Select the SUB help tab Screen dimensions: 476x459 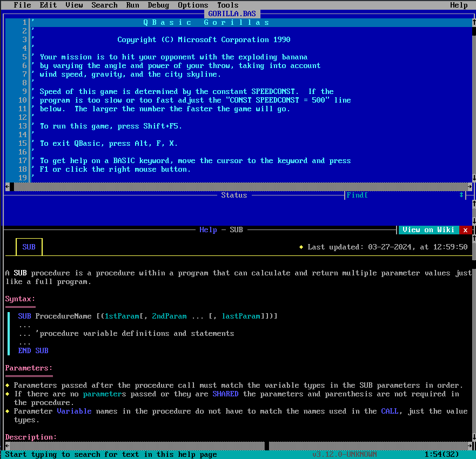point(29,247)
